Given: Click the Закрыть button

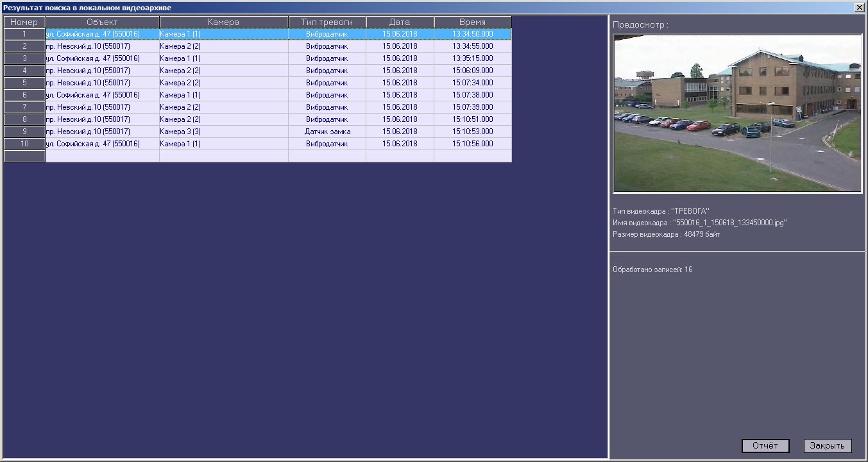Looking at the screenshot, I should (827, 446).
